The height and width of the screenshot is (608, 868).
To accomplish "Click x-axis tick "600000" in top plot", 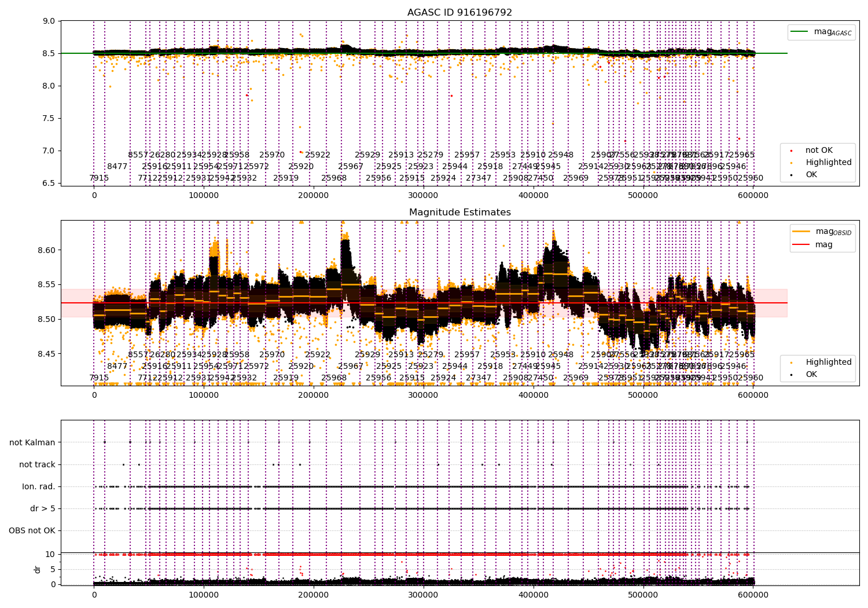I will click(x=753, y=196).
